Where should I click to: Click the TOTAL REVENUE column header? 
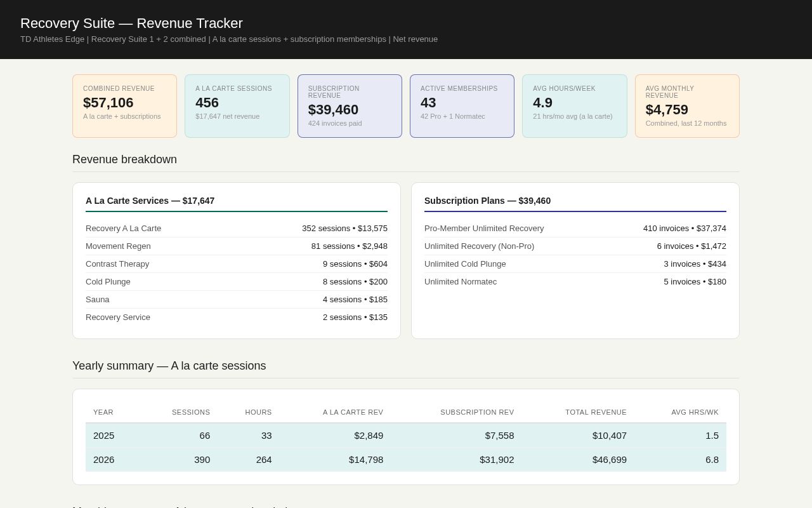click(x=596, y=412)
